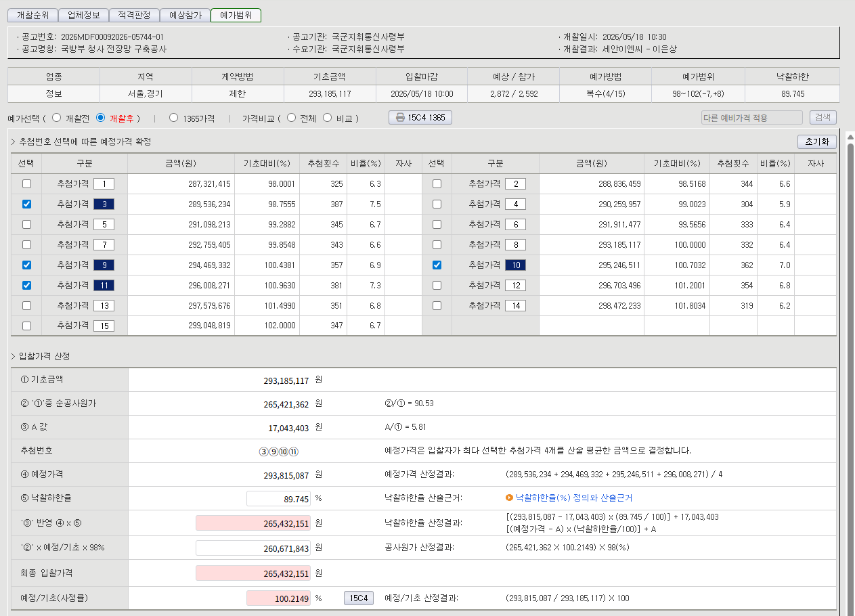Click the number box 10 beside 추첨가격
Image resolution: width=855 pixels, height=616 pixels.
point(515,265)
